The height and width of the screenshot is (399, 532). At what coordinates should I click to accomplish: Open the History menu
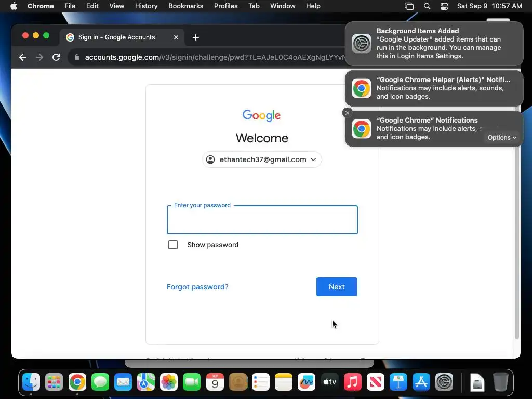146,6
